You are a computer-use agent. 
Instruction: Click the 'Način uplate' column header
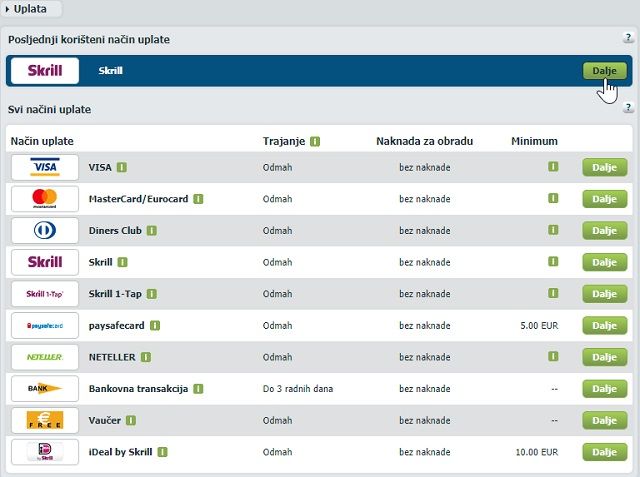point(42,141)
